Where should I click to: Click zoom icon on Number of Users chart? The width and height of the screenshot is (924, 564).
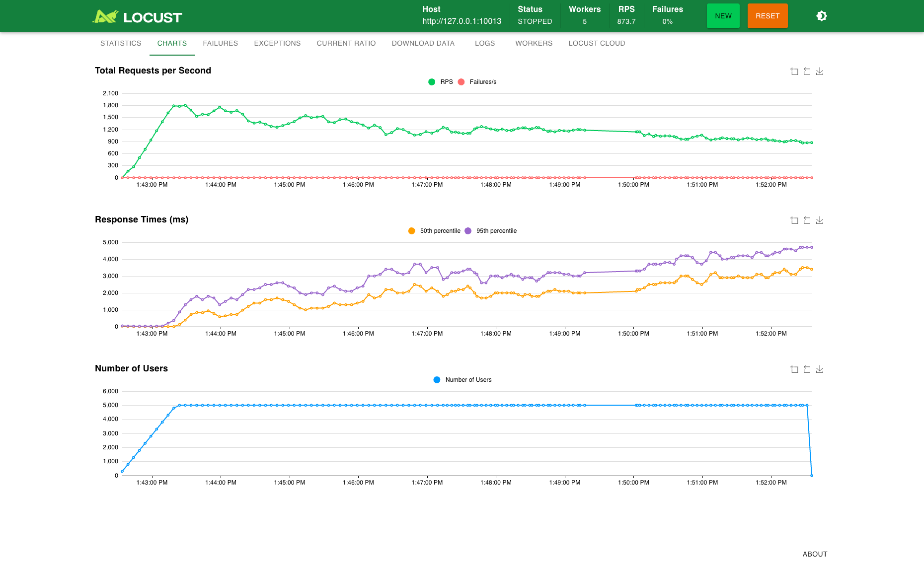click(794, 369)
